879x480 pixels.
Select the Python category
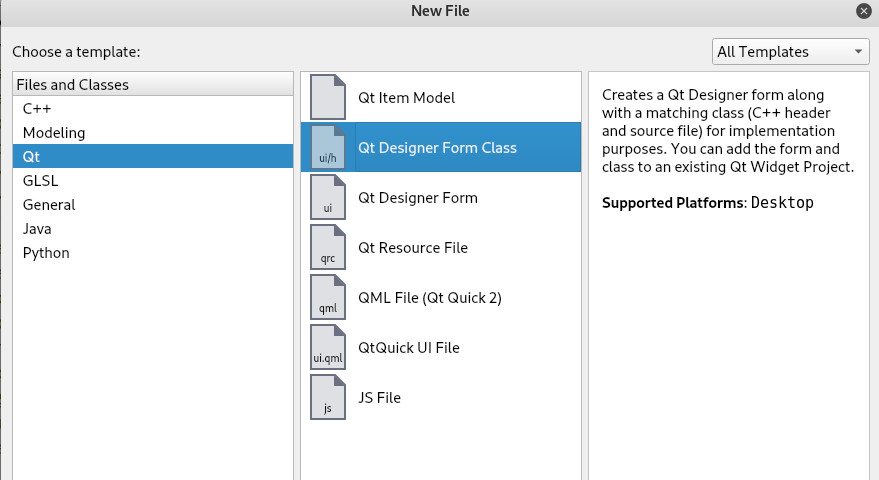pyautogui.click(x=153, y=253)
